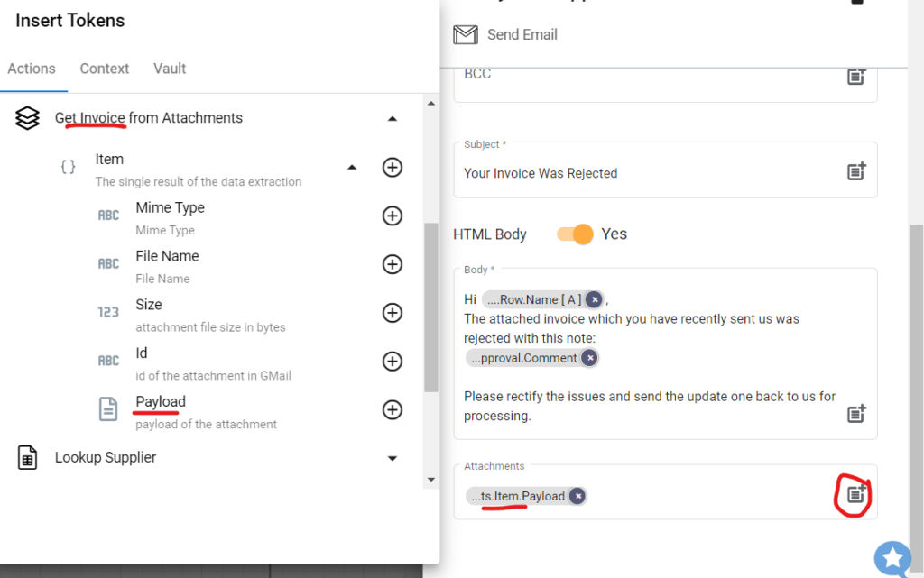Select the document icon next to Payload
This screenshot has height=578, width=924.
(x=107, y=408)
